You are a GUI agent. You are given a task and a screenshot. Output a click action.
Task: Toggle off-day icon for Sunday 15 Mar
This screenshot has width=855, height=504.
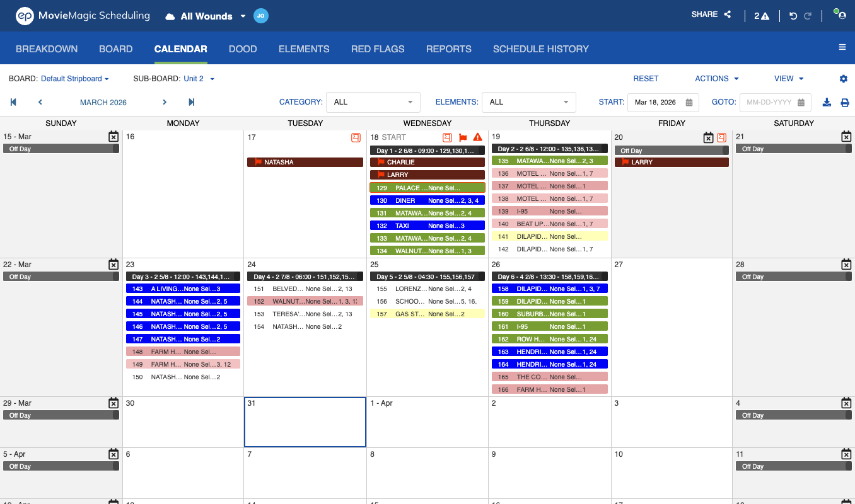pyautogui.click(x=113, y=137)
